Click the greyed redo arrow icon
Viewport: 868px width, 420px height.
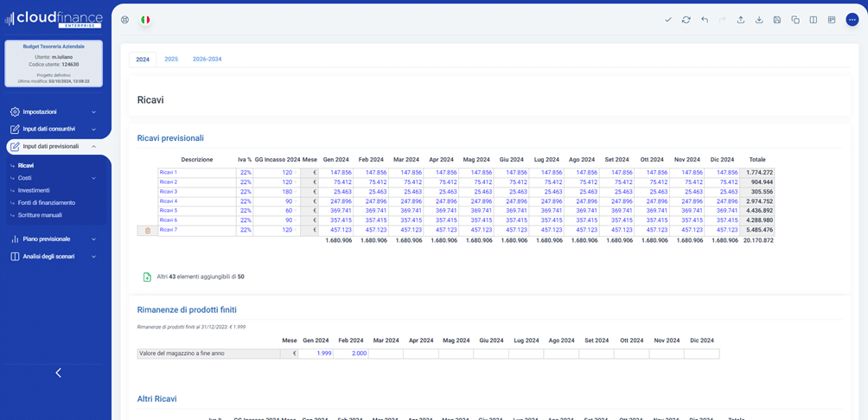click(722, 20)
